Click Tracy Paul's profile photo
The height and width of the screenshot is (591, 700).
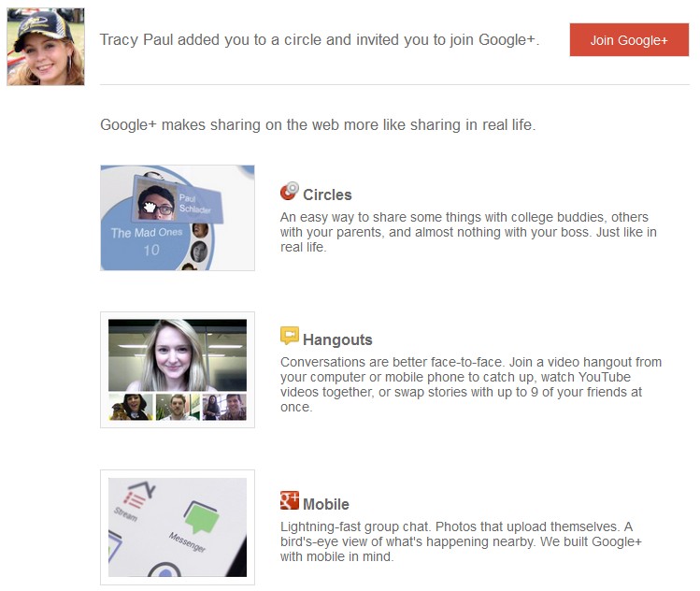46,47
